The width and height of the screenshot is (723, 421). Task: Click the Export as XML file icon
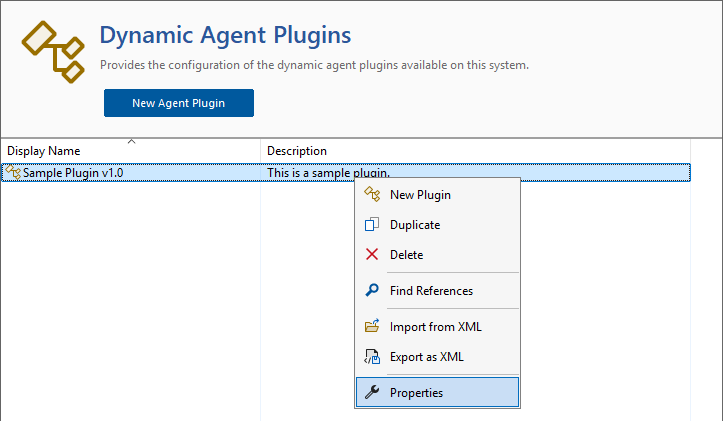point(372,357)
